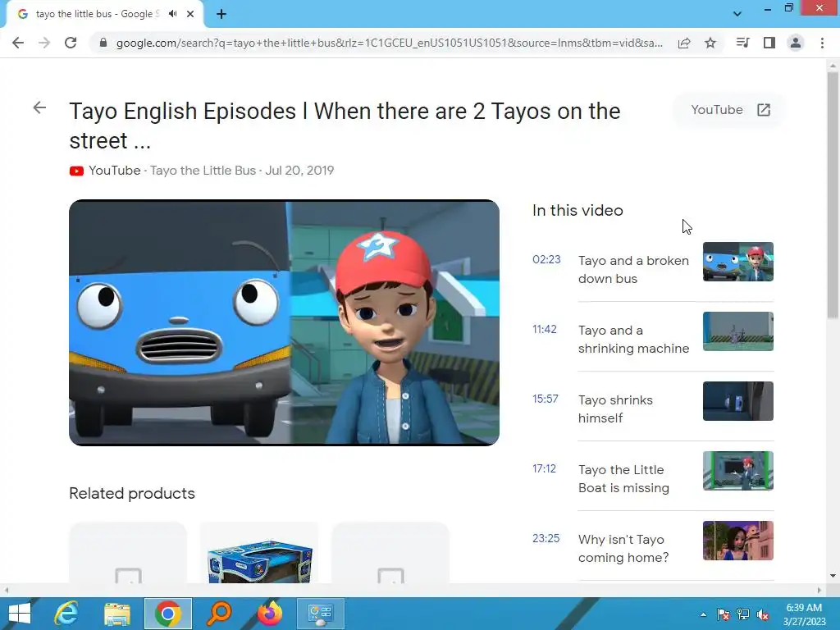Open File Explorer from taskbar
This screenshot has width=840, height=630.
point(116,614)
